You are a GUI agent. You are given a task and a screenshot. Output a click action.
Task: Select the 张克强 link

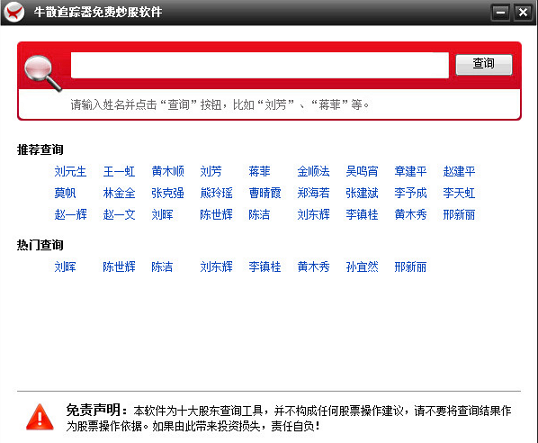(168, 193)
